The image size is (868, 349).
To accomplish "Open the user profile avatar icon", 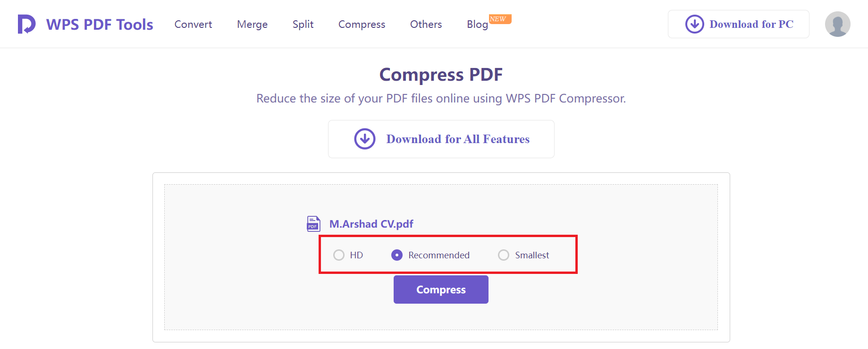I will pos(837,24).
